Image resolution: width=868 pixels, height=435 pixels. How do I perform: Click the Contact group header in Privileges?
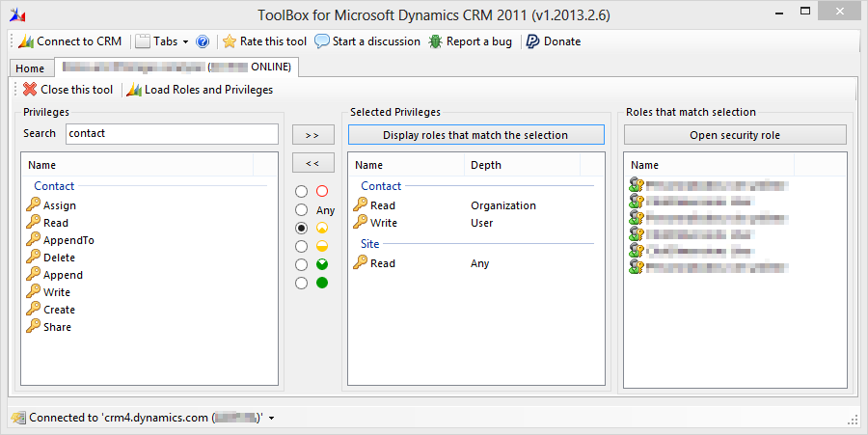point(54,186)
